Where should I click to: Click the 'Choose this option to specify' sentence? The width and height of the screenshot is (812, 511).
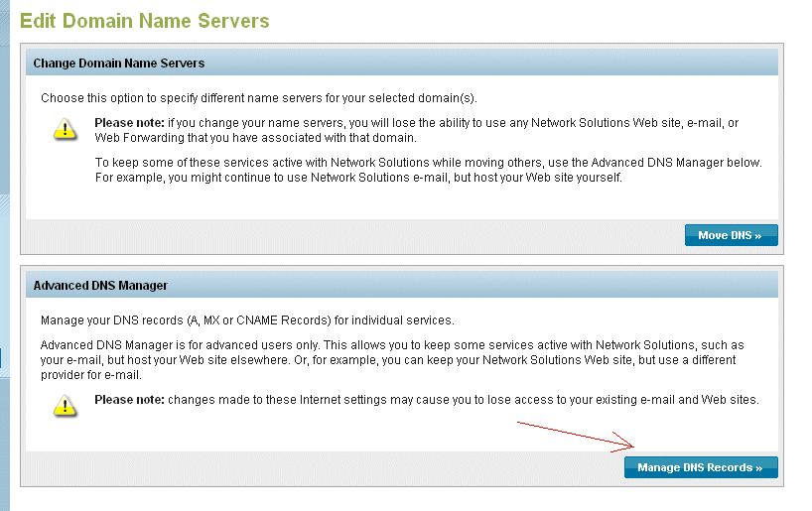(258, 98)
